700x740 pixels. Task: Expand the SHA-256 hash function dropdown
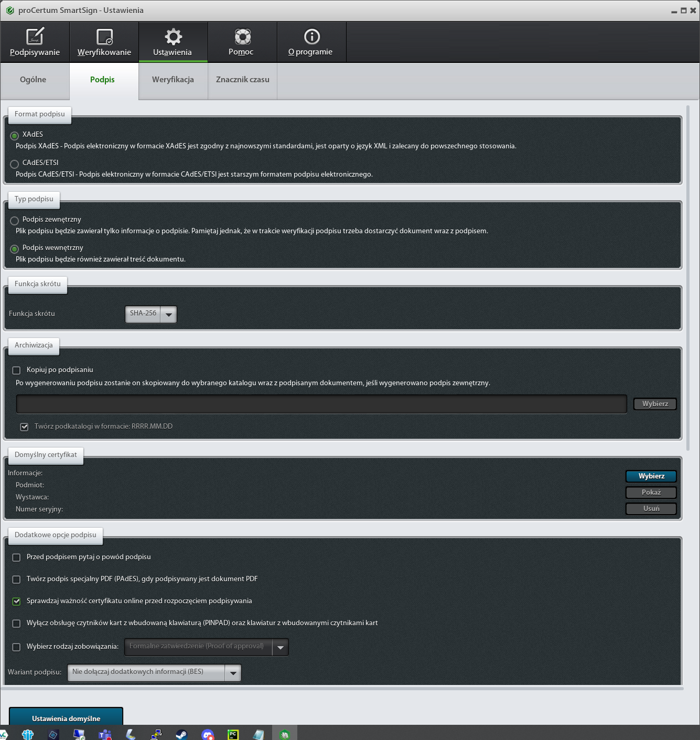tap(168, 314)
